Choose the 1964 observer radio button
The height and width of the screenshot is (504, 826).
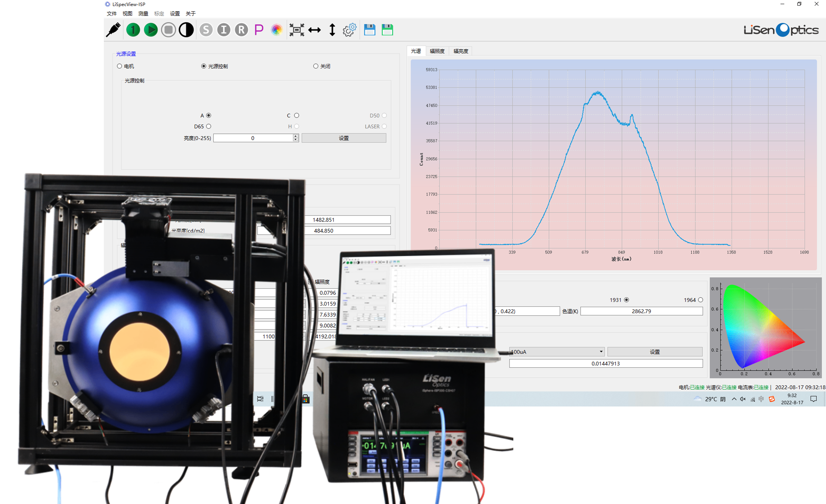(x=700, y=300)
